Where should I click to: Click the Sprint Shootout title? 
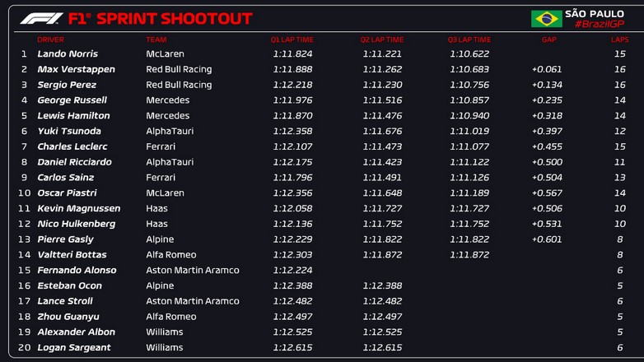tap(161, 18)
